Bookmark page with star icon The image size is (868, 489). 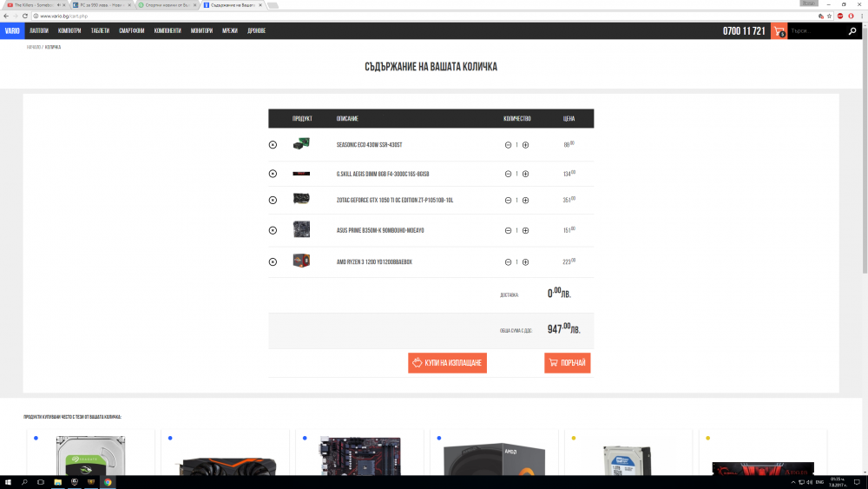[x=829, y=16]
